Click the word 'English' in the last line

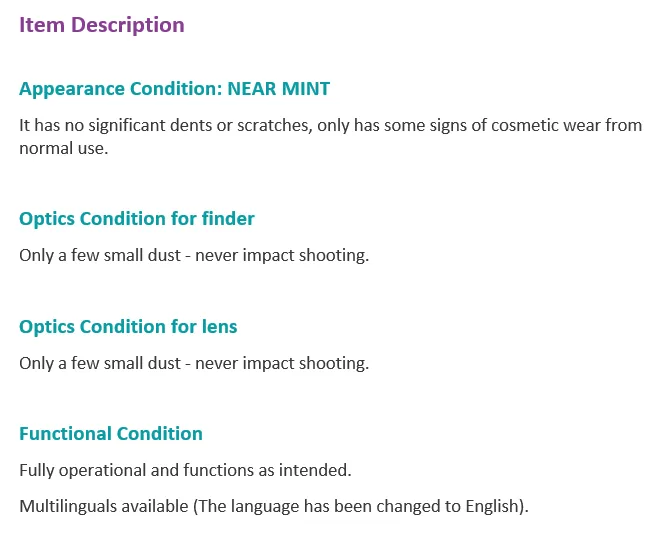pyautogui.click(x=492, y=506)
